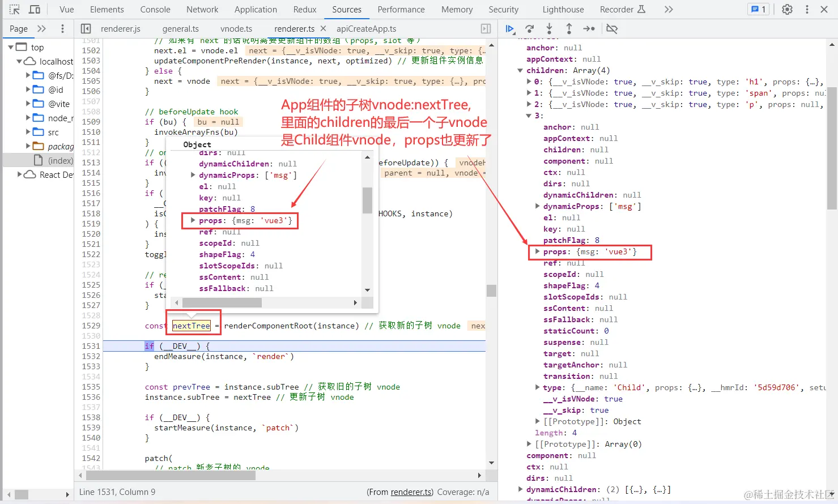Toggle breakpoint on line number 1539

point(91,428)
